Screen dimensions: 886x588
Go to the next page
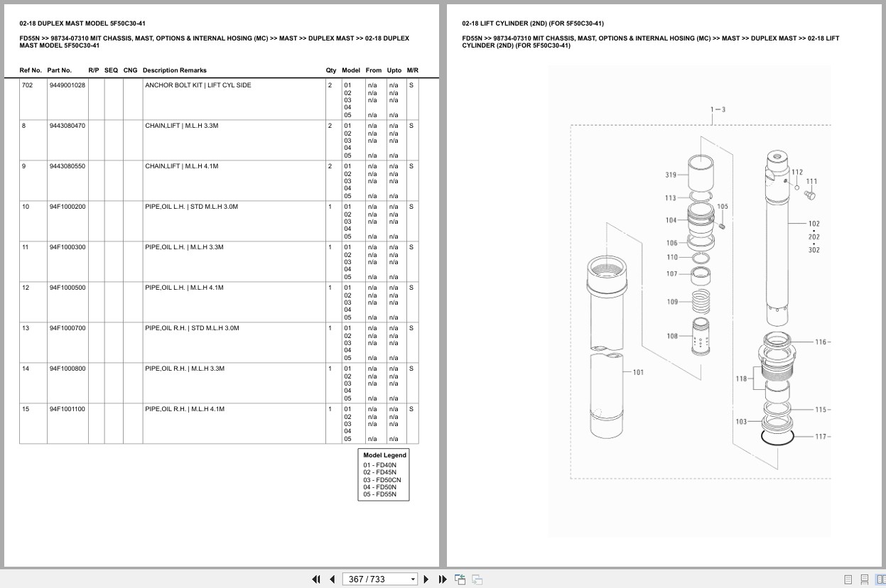[426, 579]
